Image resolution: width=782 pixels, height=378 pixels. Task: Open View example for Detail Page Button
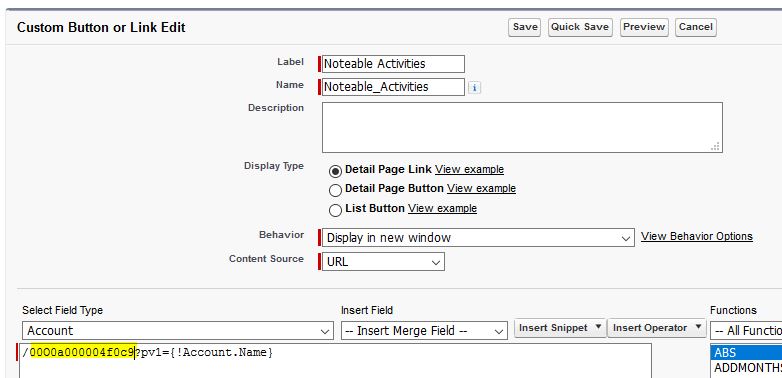click(x=481, y=189)
